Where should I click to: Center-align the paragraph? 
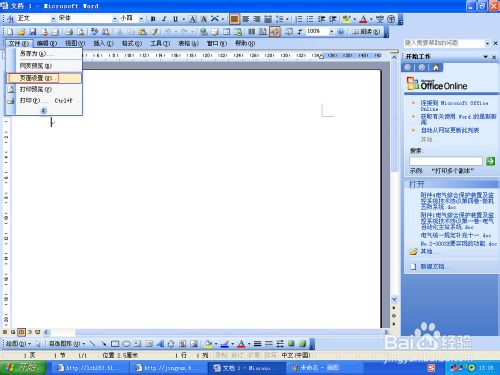point(246,19)
